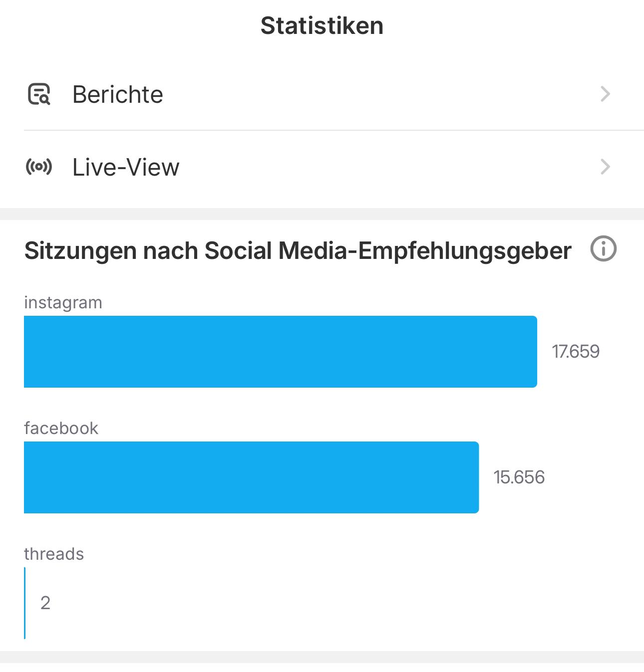The height and width of the screenshot is (672, 644).
Task: Click the Berichte report icon
Action: point(39,94)
